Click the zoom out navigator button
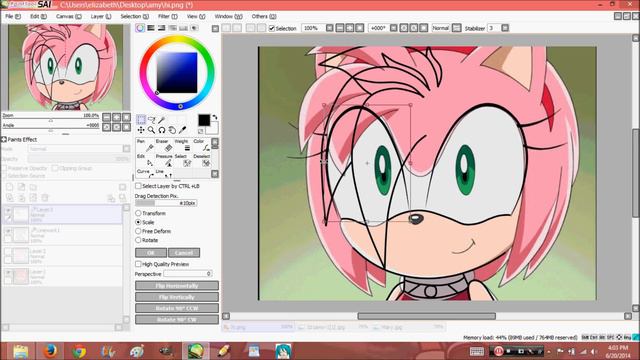This screenshot has width=640, height=360. tap(107, 117)
